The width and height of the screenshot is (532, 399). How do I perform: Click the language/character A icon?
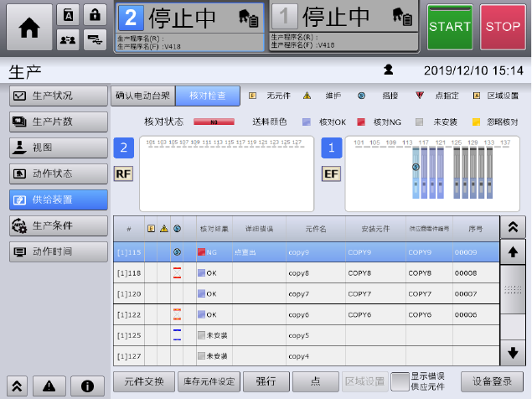coord(68,15)
